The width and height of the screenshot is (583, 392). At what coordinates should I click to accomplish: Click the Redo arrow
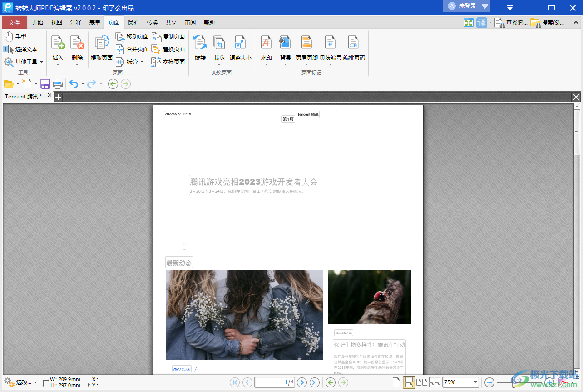(x=92, y=83)
